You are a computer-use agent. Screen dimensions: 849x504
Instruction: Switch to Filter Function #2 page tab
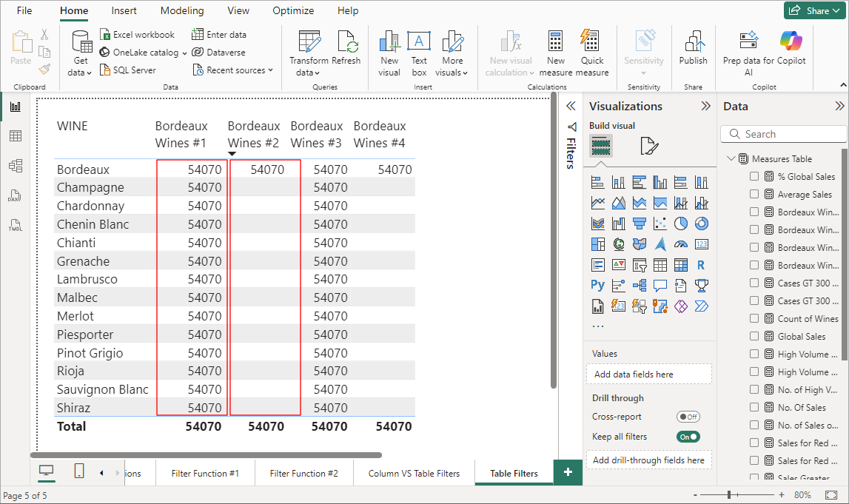click(x=303, y=473)
